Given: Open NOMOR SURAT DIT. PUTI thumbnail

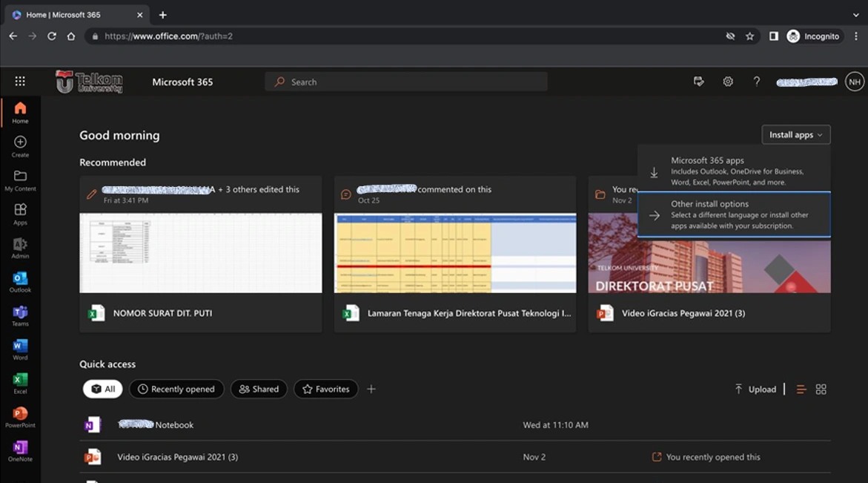Looking at the screenshot, I should [x=200, y=252].
